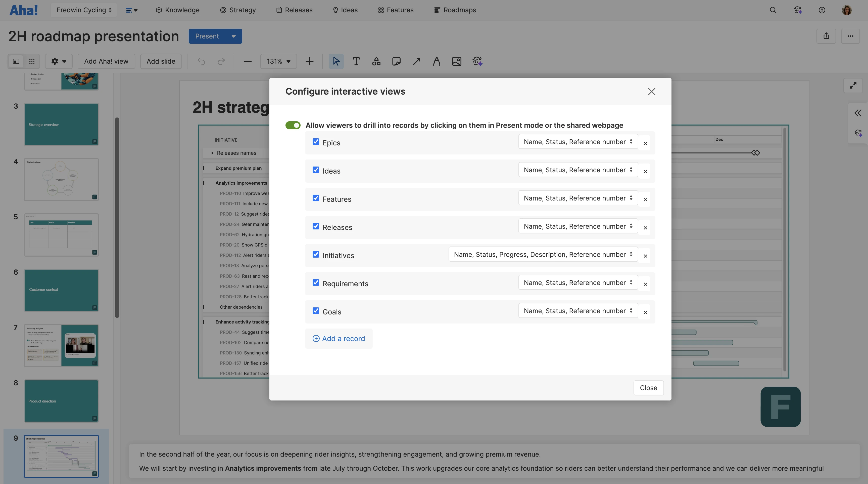868x484 pixels.
Task: Open the 131% zoom dropdown
Action: [278, 61]
